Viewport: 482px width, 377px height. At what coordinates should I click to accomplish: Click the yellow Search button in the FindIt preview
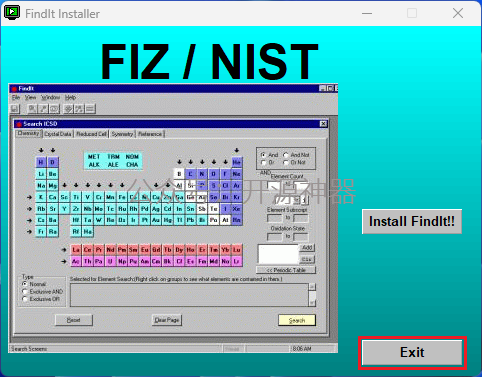pos(297,320)
